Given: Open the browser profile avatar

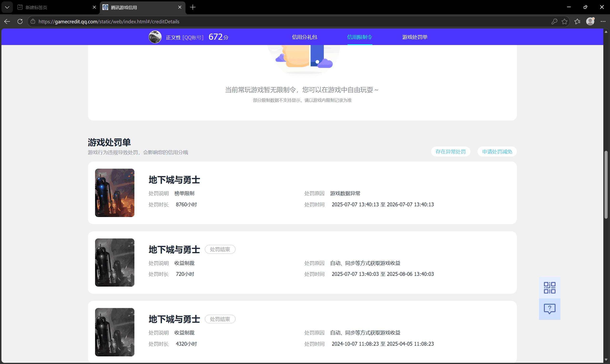Looking at the screenshot, I should coord(590,22).
